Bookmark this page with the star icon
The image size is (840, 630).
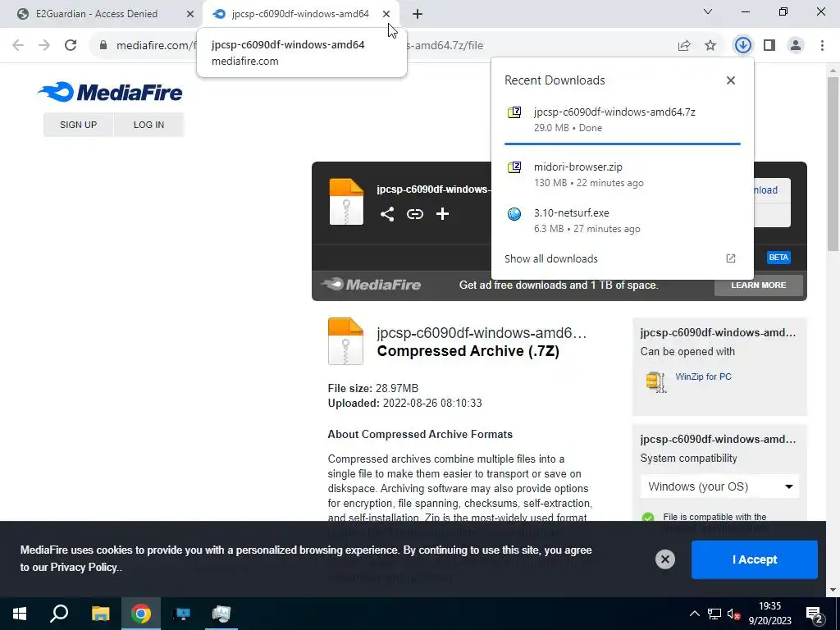click(710, 46)
